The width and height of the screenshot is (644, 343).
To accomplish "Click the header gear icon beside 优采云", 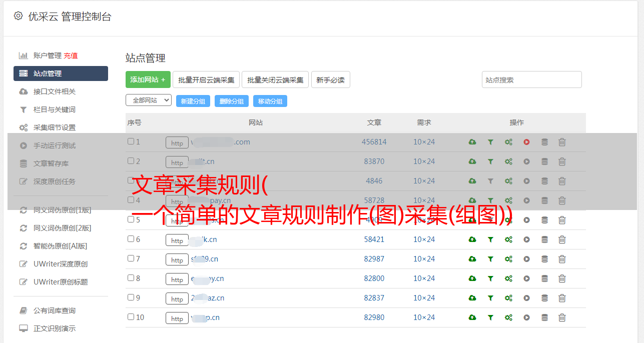I will [18, 16].
